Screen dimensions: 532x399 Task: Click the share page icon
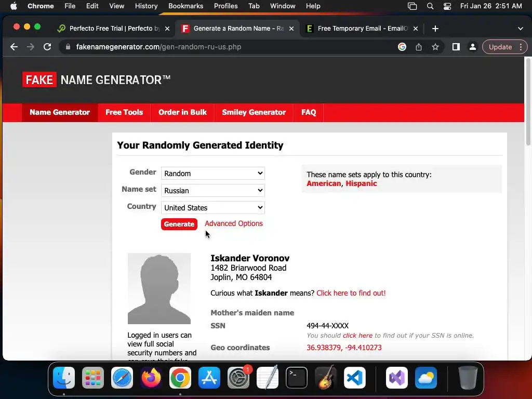point(419,47)
